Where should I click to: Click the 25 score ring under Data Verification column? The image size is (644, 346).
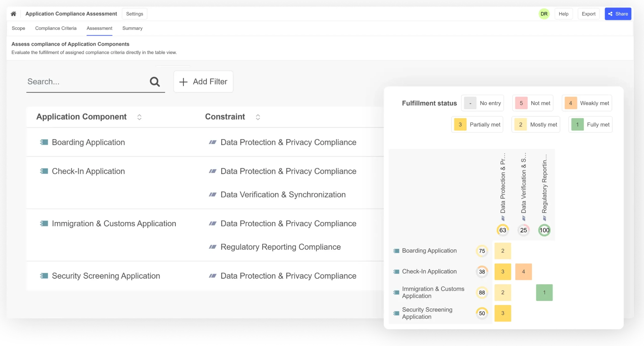[x=524, y=230]
